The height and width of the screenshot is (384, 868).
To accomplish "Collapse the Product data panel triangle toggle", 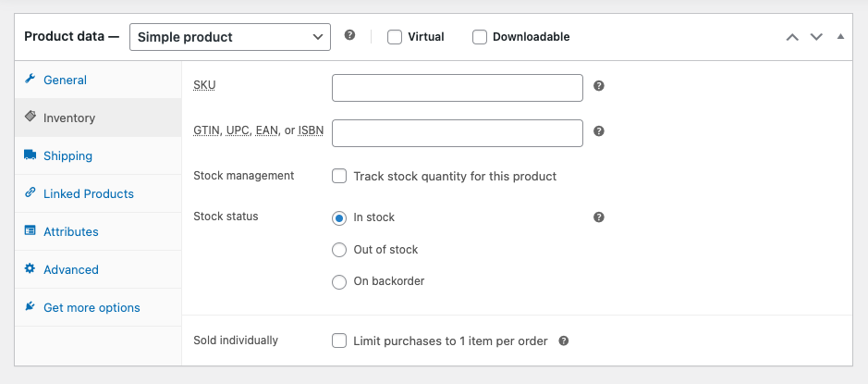I will point(840,37).
